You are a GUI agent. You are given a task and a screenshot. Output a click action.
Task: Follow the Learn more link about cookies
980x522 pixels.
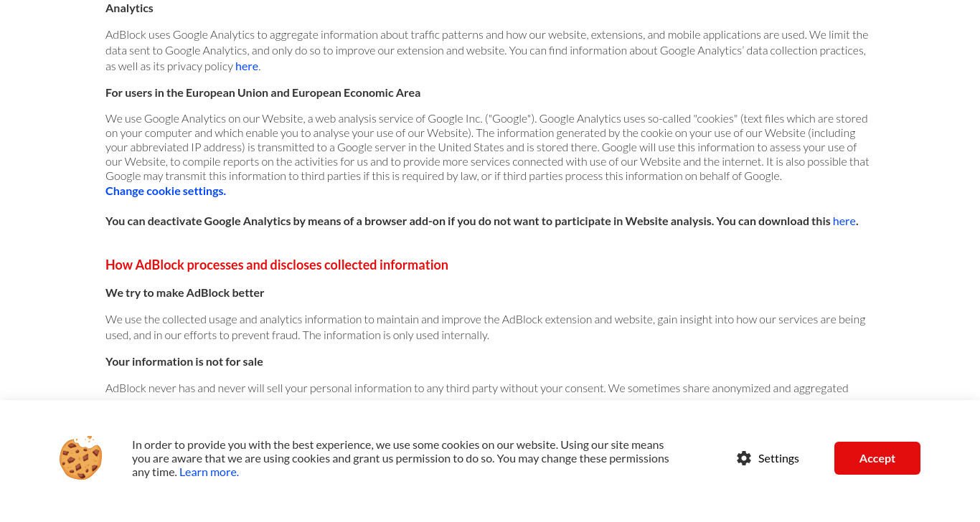tap(209, 472)
